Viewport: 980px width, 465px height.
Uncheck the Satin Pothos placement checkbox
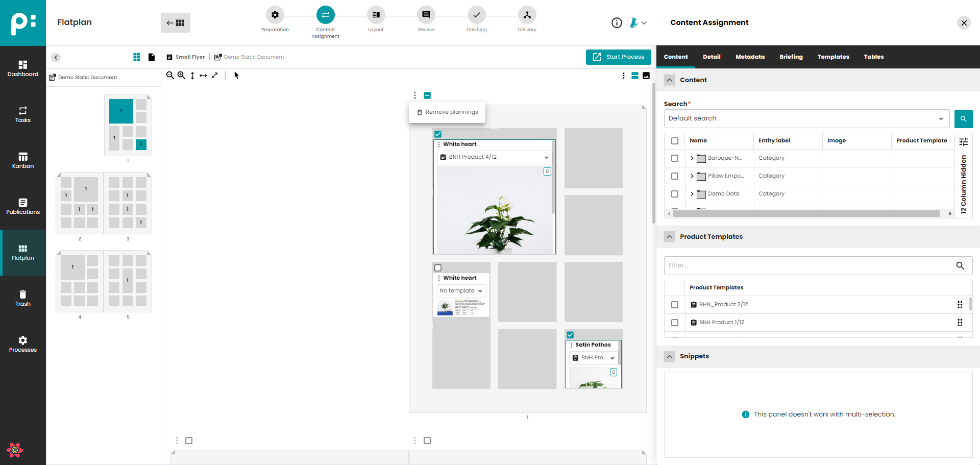[570, 335]
